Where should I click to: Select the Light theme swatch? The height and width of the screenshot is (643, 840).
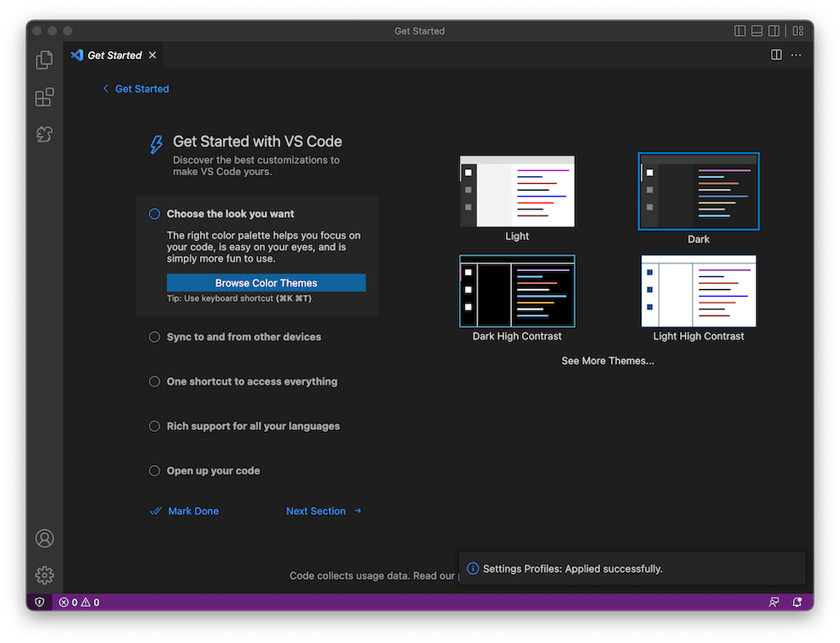(x=516, y=191)
